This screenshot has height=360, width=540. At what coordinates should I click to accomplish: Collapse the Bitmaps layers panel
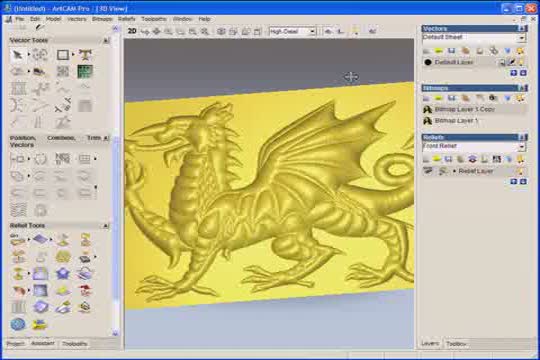[522, 88]
